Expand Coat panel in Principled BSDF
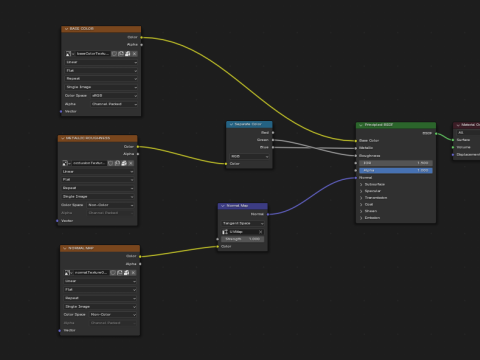Viewport: 480px width, 360px height. pos(361,204)
